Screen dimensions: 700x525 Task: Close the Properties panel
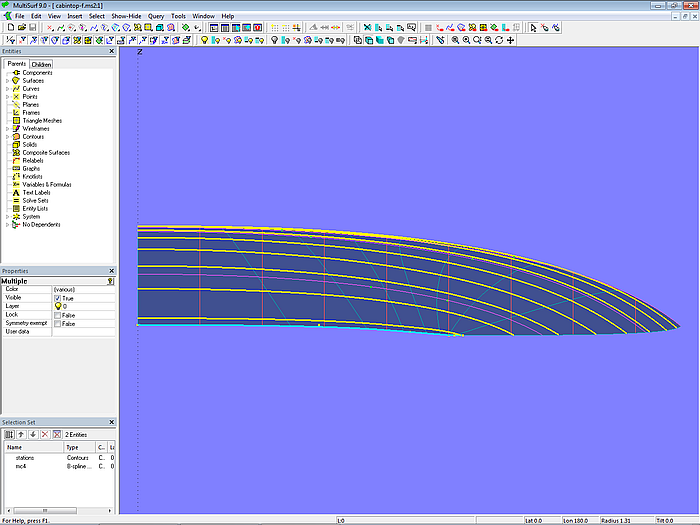point(112,271)
